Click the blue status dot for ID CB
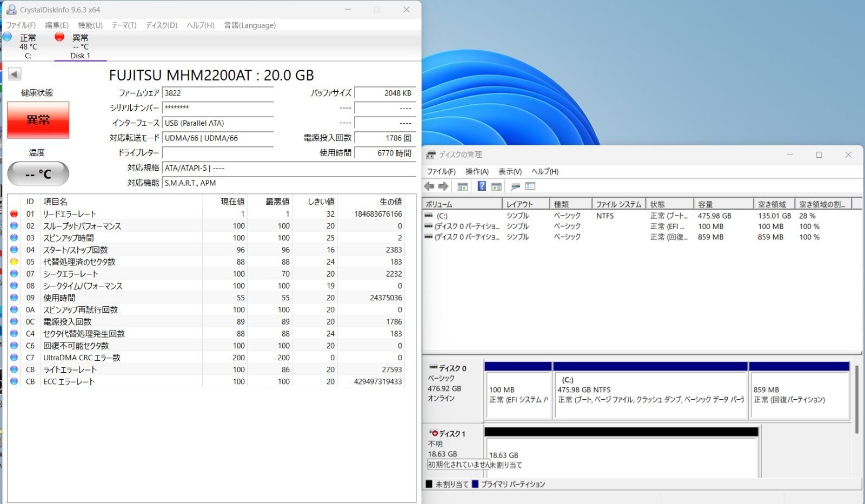This screenshot has width=865, height=504. pos(14,381)
